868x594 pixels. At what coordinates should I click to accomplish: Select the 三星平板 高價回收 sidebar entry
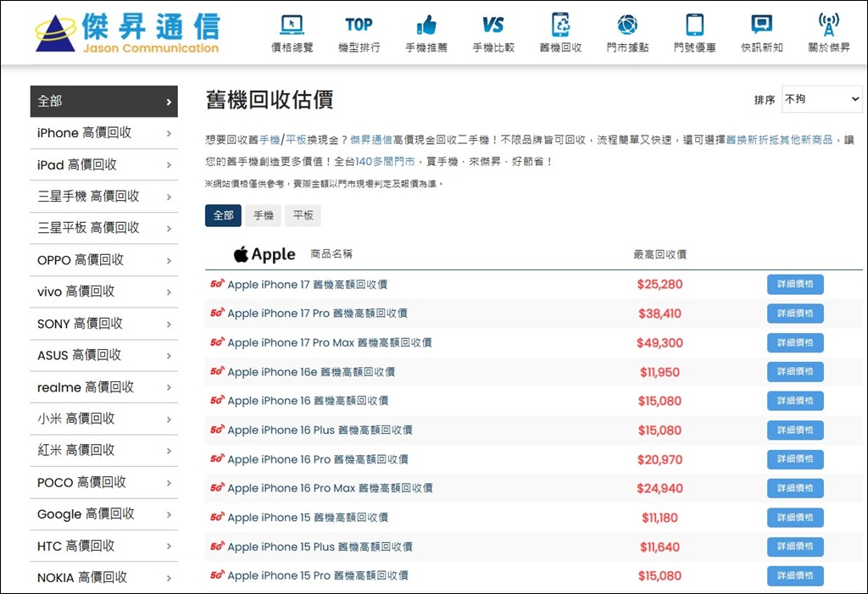(103, 228)
